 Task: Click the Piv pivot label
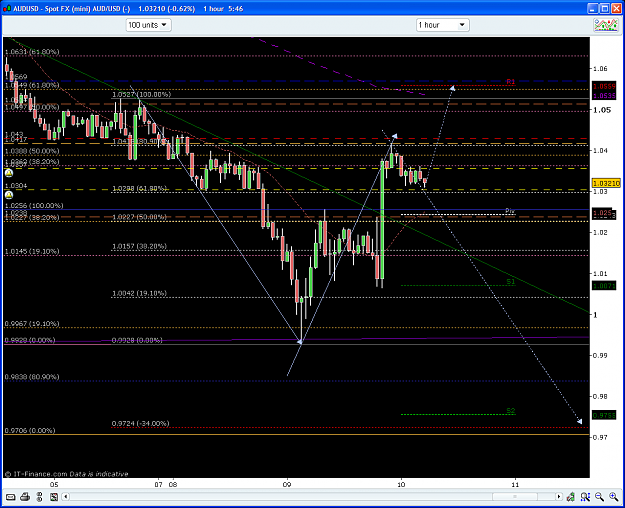[x=510, y=211]
